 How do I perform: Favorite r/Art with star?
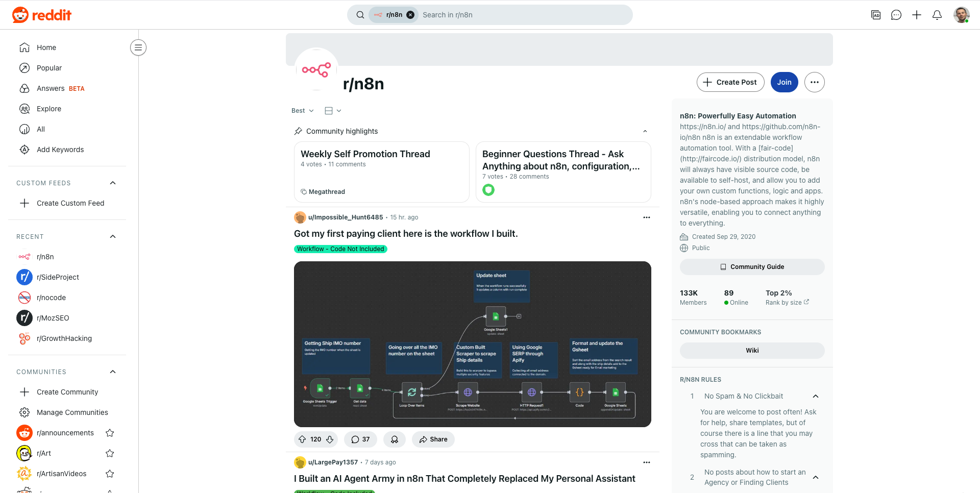(x=110, y=453)
